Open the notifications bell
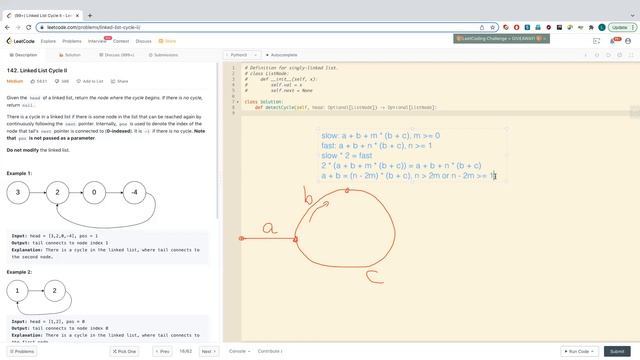 pyautogui.click(x=613, y=41)
